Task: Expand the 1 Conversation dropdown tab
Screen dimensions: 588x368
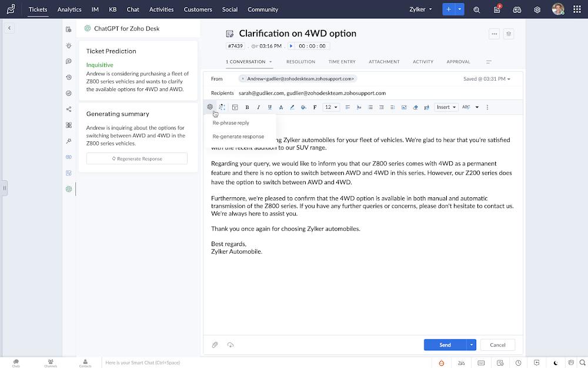Action: pos(249,62)
